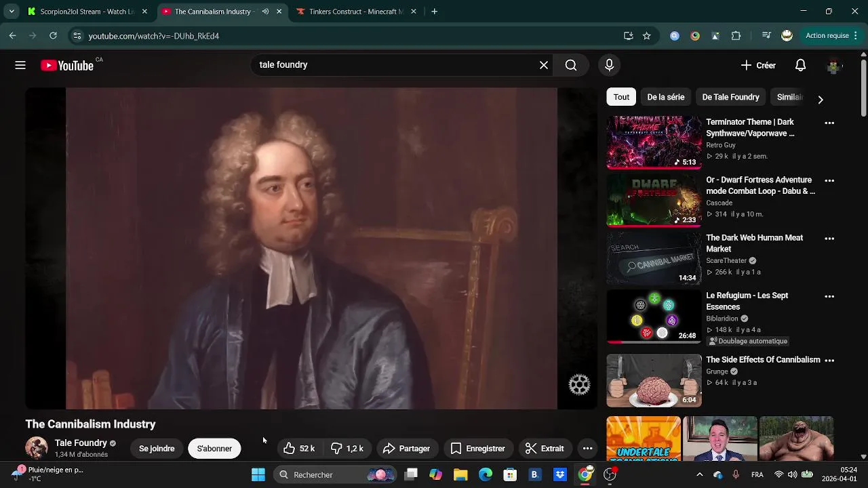Open the Créer button
Image resolution: width=868 pixels, height=488 pixels.
click(x=758, y=65)
